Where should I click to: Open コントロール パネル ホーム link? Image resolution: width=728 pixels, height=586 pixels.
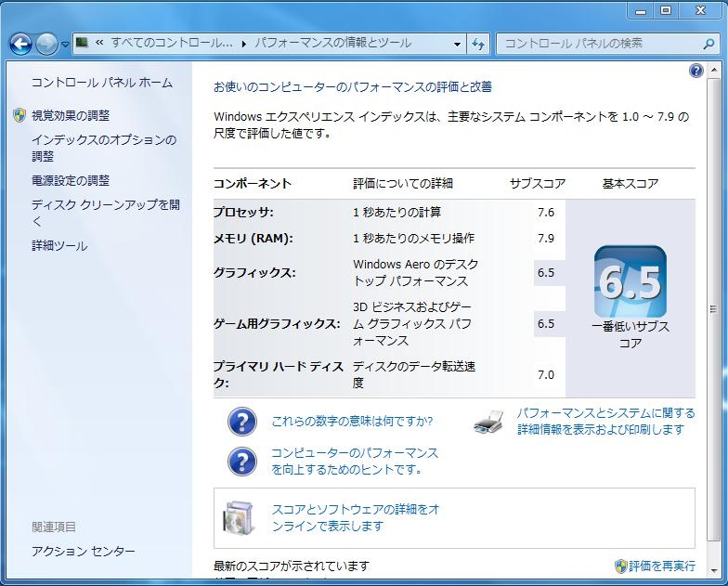pyautogui.click(x=102, y=83)
